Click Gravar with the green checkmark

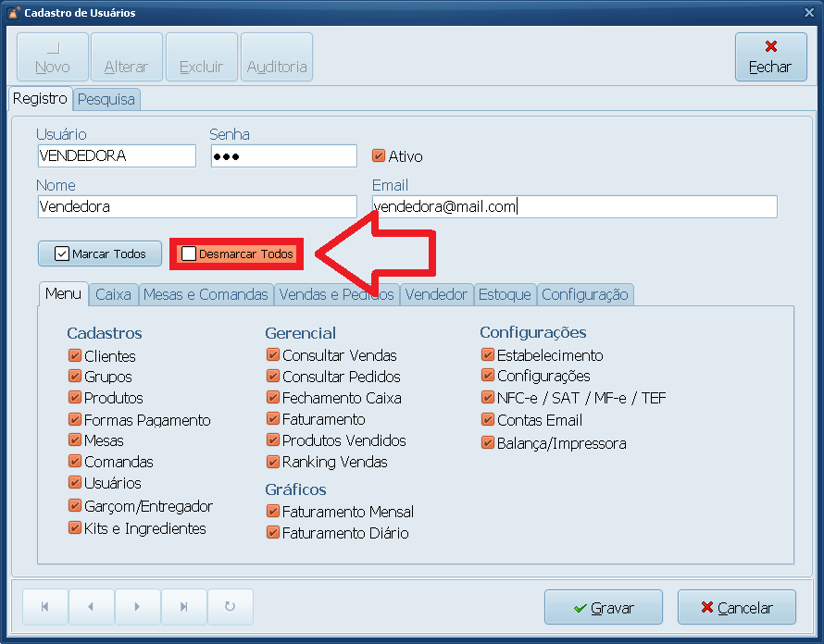point(604,607)
